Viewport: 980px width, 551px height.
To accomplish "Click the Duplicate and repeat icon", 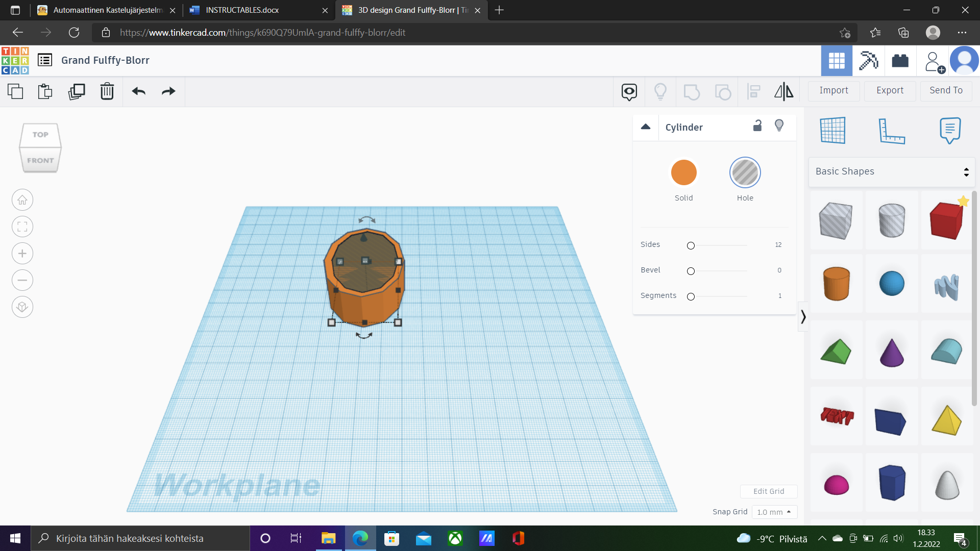I will (x=77, y=91).
